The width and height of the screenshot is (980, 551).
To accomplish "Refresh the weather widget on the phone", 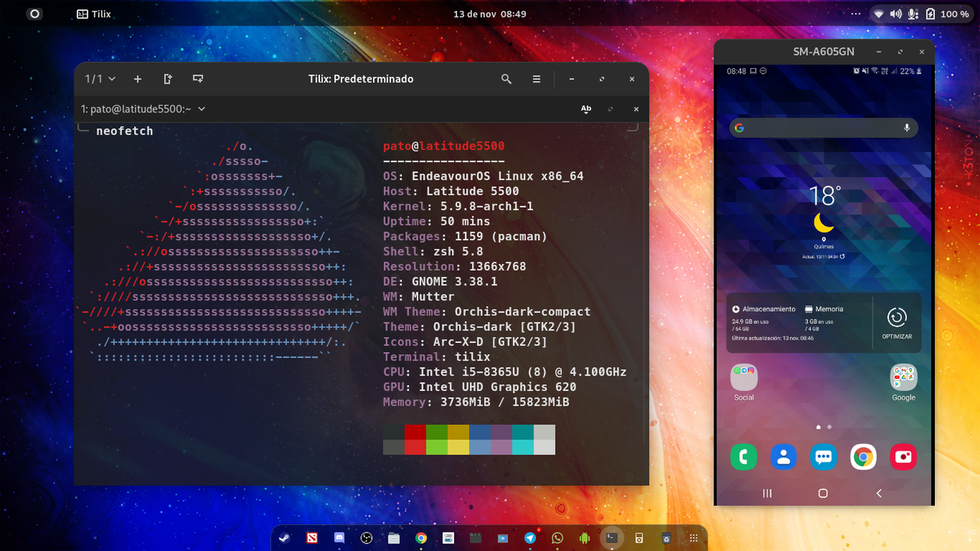I will [x=842, y=257].
